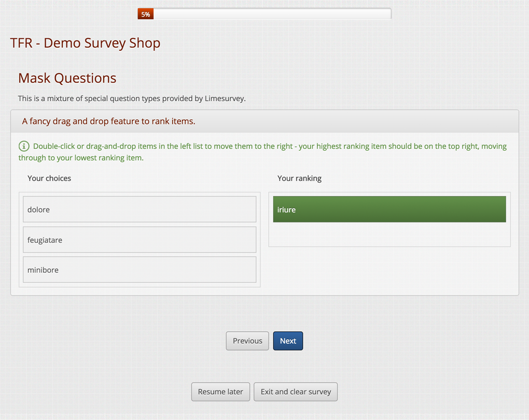Viewport: 529px width, 420px height.
Task: Select the feugiatare choice item
Action: point(140,240)
